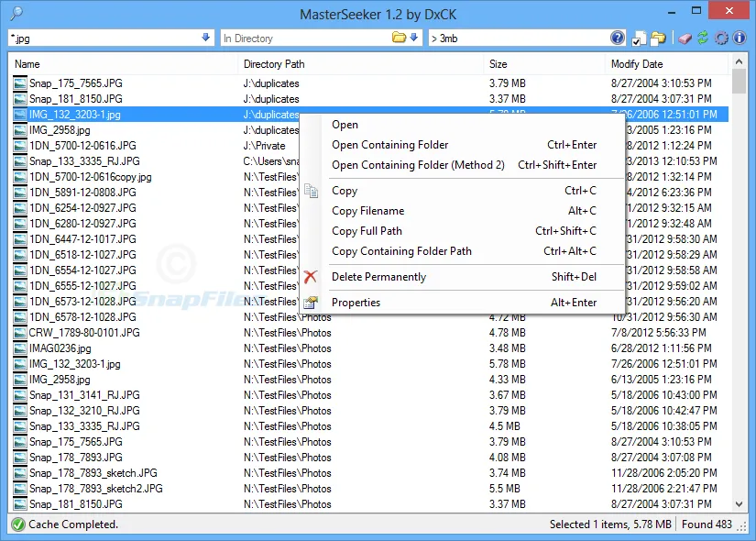The height and width of the screenshot is (541, 756).
Task: Select the file name 1DN_6573-12-1028.JPG
Action: pos(82,301)
